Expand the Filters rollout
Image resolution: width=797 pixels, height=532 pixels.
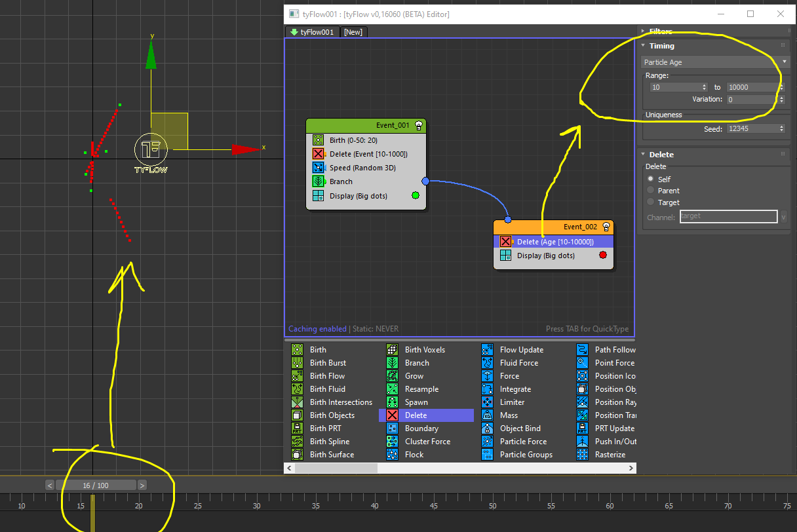[x=660, y=31]
